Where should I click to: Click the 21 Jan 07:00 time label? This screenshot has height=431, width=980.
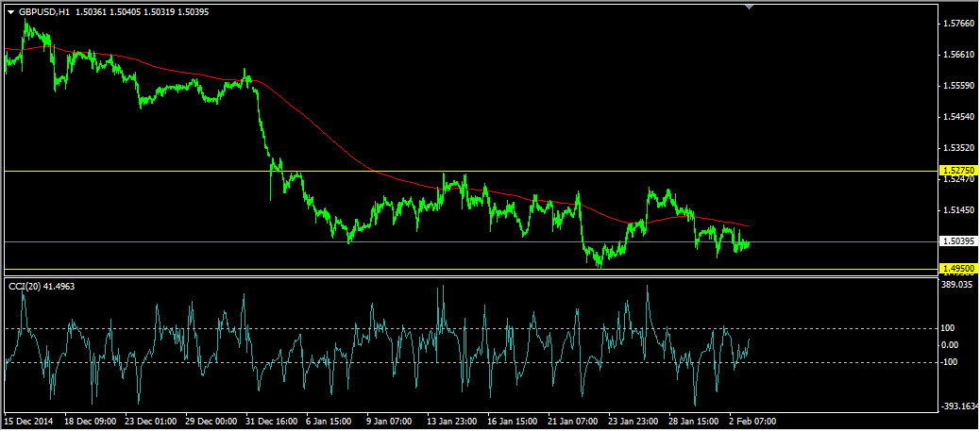(572, 422)
